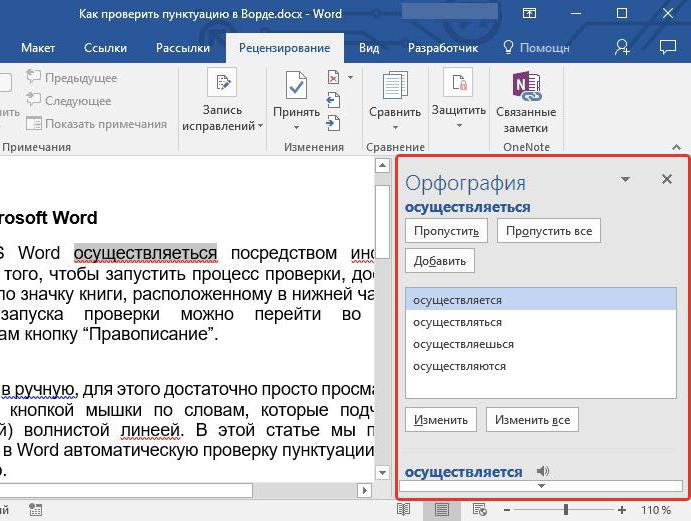
Task: Click zoom in plus button
Action: [622, 510]
